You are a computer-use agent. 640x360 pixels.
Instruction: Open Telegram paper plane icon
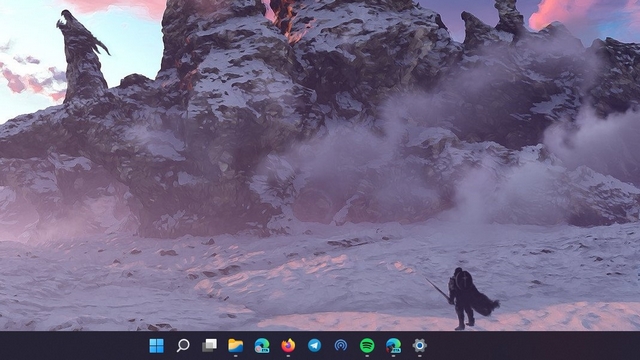pos(314,346)
